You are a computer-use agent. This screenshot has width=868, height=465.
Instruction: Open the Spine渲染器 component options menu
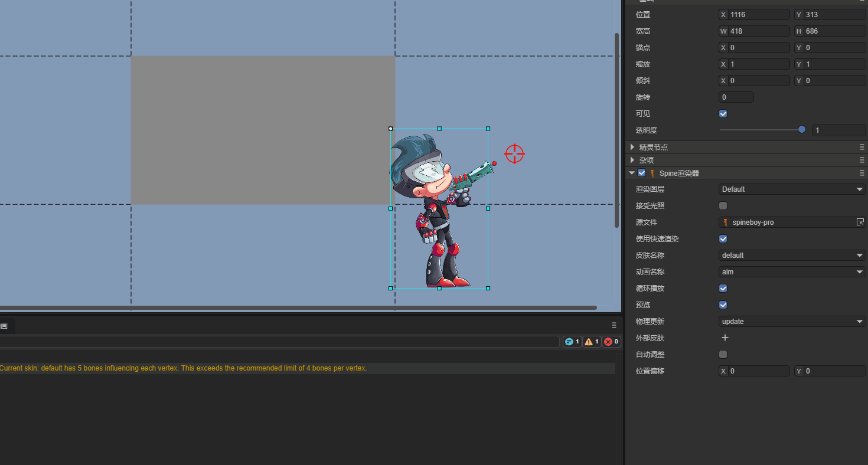point(862,173)
